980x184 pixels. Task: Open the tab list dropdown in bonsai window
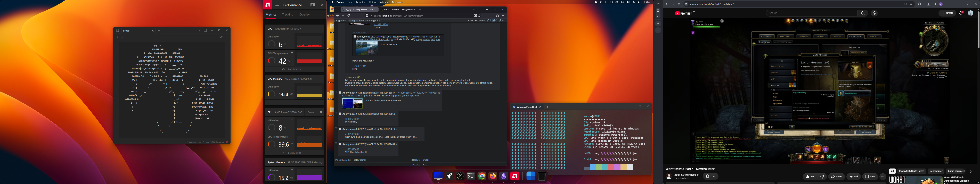199,30
